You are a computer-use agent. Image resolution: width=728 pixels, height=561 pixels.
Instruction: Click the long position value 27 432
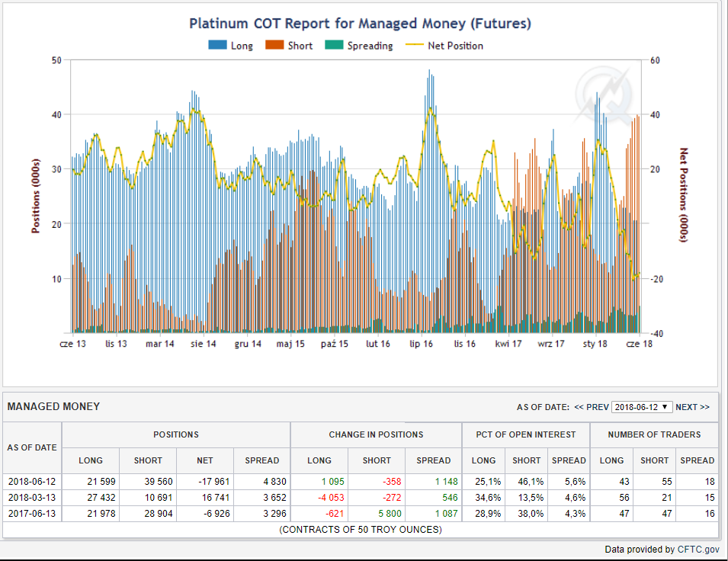pyautogui.click(x=101, y=498)
